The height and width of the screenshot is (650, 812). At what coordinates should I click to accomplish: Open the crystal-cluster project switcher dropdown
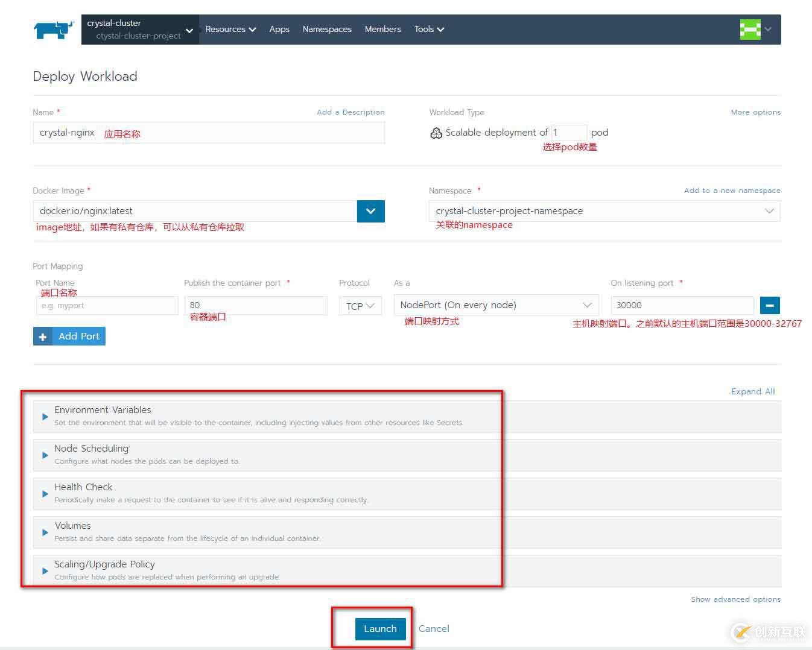coord(140,30)
